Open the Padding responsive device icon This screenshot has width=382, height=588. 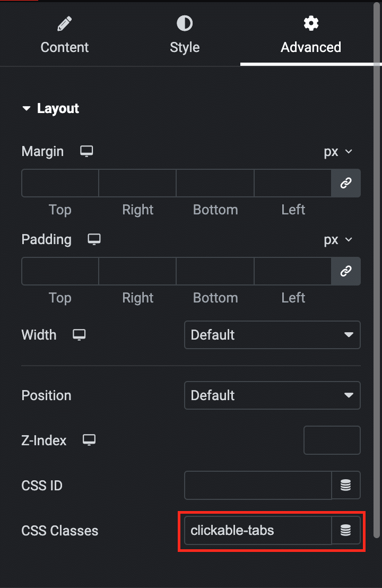point(94,239)
